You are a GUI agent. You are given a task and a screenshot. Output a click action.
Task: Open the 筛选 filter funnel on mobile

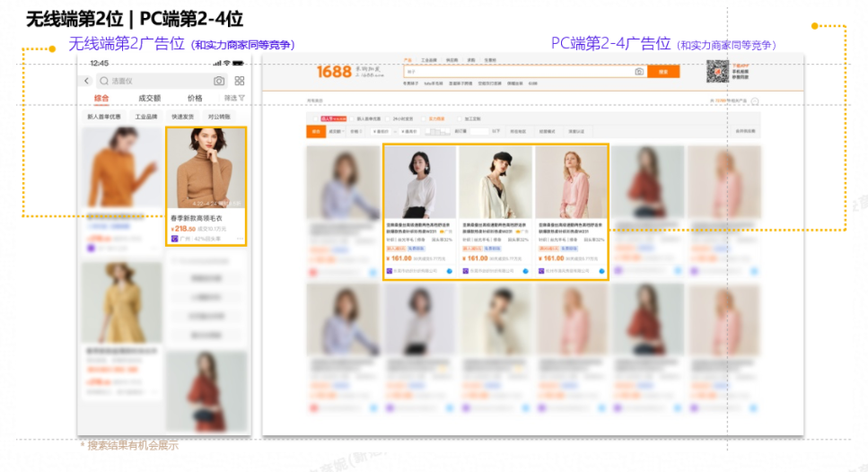[234, 98]
